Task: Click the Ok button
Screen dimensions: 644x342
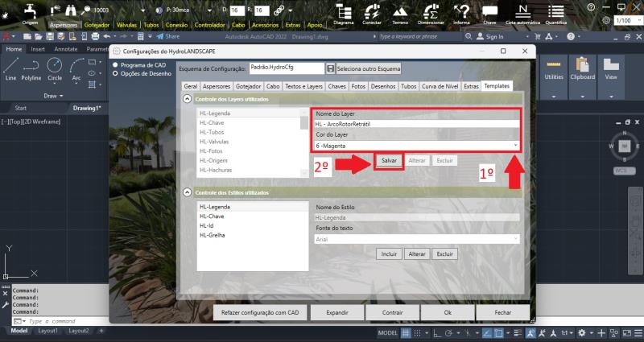Action: [448, 312]
